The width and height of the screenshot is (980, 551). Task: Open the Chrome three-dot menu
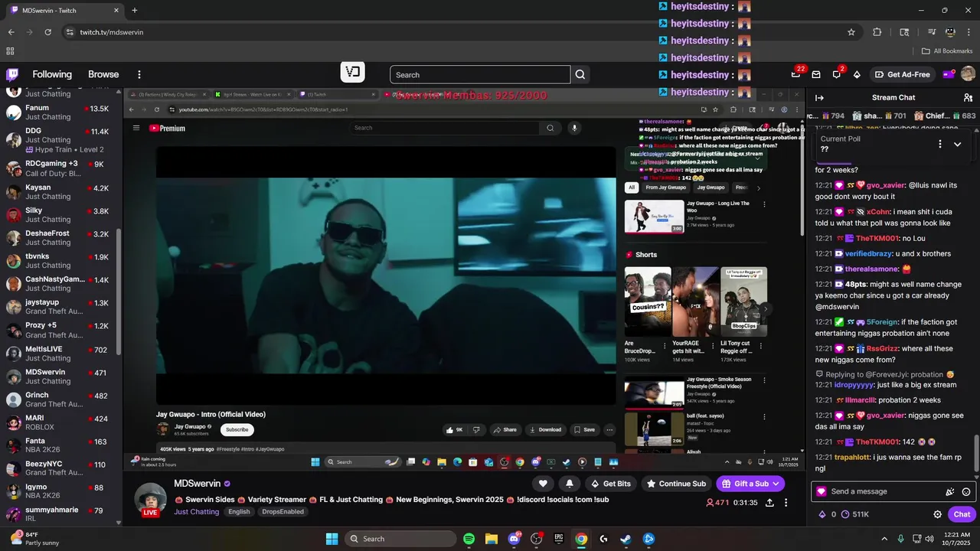click(x=969, y=32)
